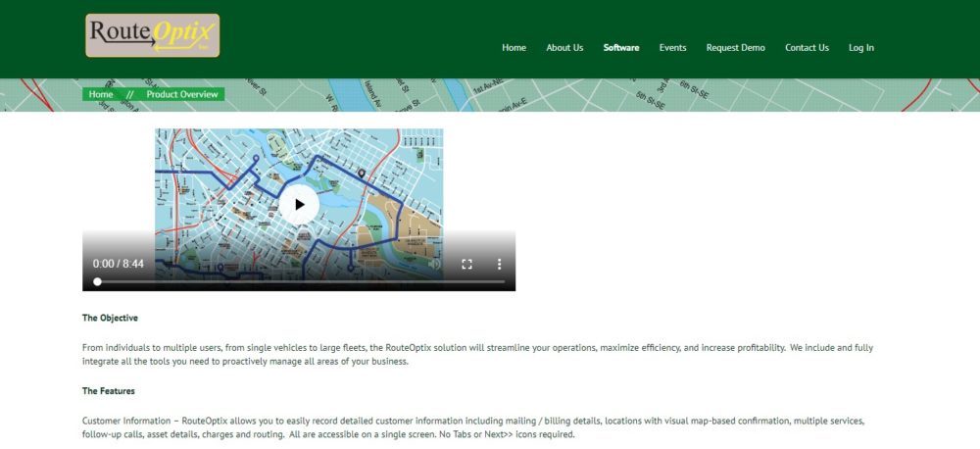This screenshot has width=980, height=449.
Task: Click the Request Demo link
Action: pos(735,48)
